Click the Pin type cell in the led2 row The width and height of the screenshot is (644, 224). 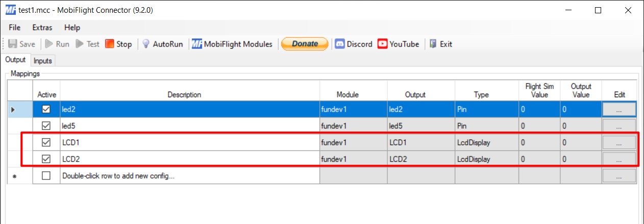tap(487, 109)
